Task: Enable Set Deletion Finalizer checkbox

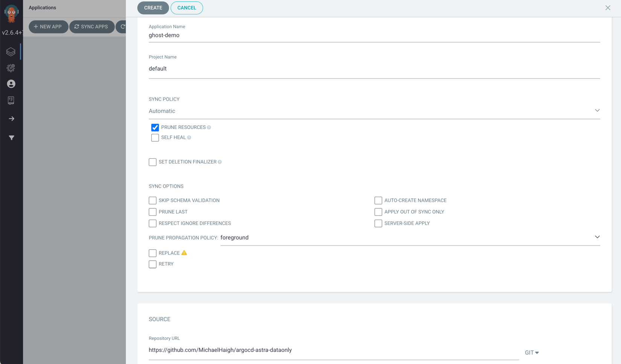Action: pyautogui.click(x=152, y=162)
